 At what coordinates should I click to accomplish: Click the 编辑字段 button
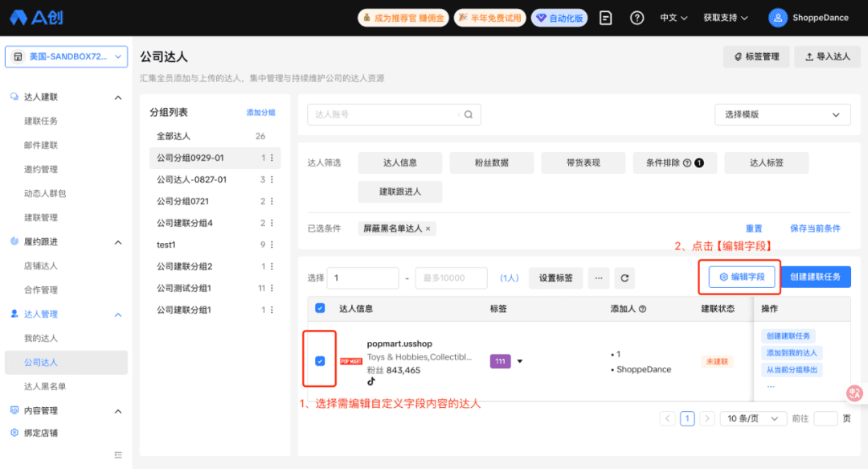click(742, 277)
